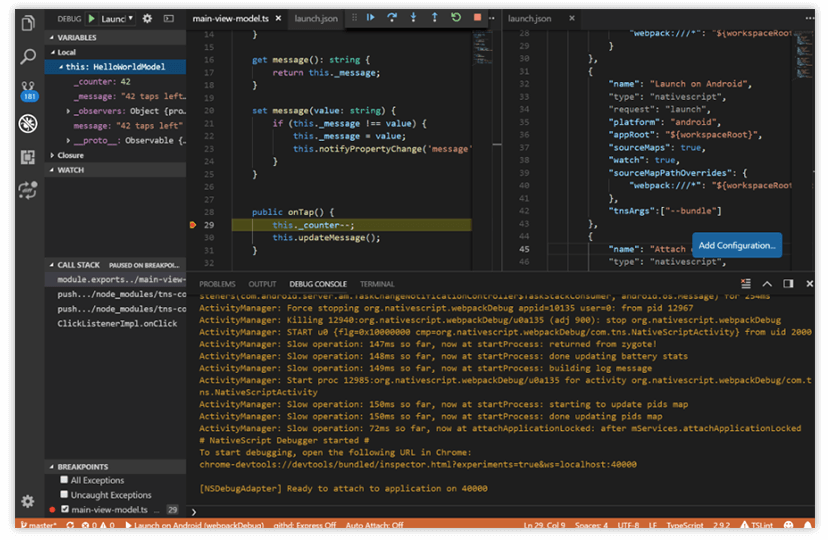Open the PROBLEMS panel tab
Screen dimensions: 828x540
click(217, 284)
